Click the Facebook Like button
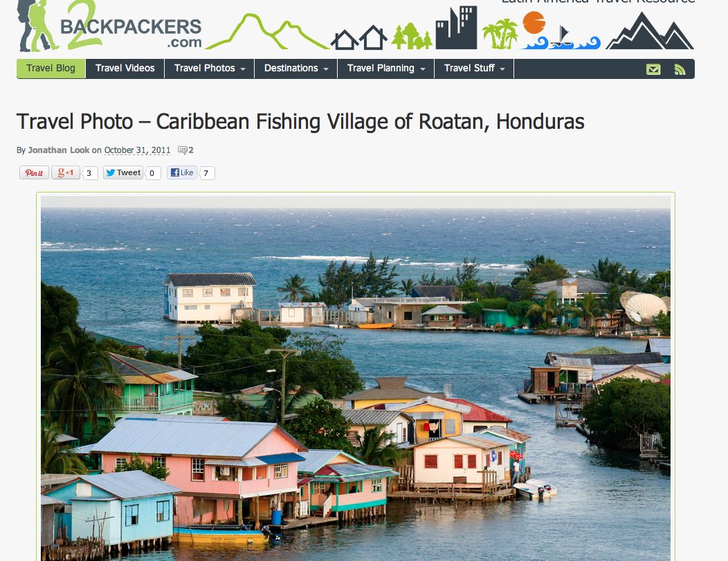Screen dimensions: 728x561 (182, 173)
